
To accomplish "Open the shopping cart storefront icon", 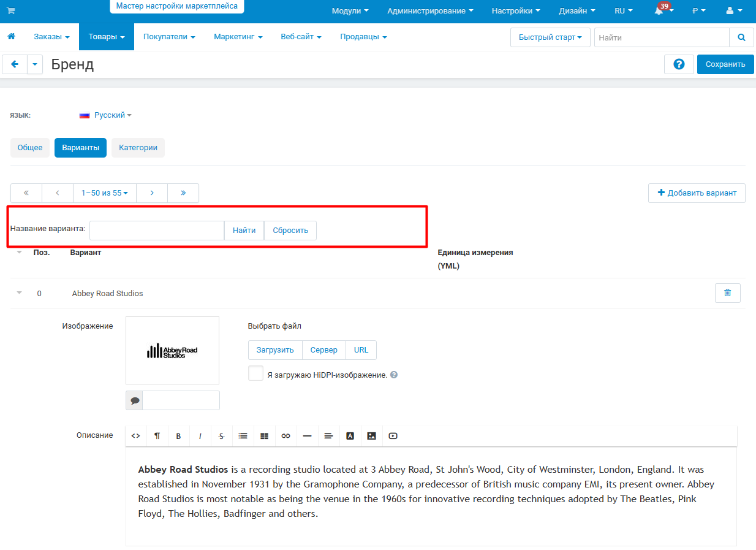I will tap(11, 10).
